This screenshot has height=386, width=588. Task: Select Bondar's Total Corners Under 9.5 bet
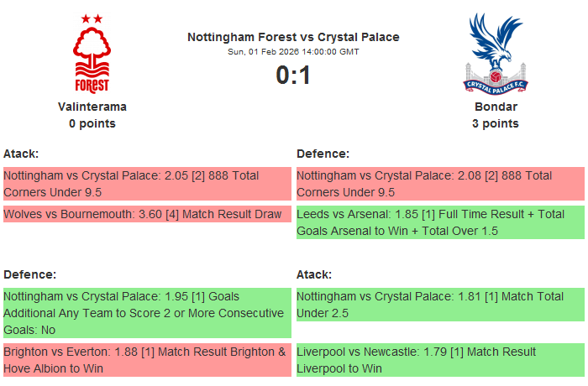(439, 184)
